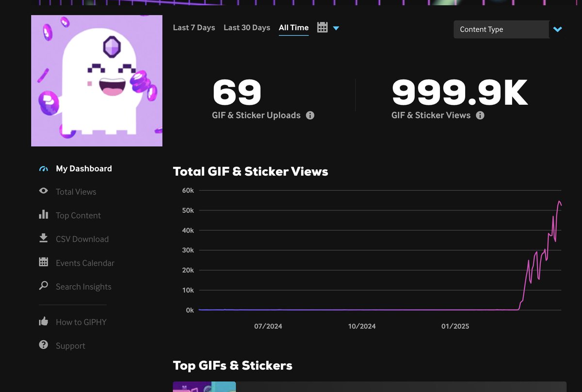Click the 07/2024 axis label
The width and height of the screenshot is (582, 392).
point(268,326)
